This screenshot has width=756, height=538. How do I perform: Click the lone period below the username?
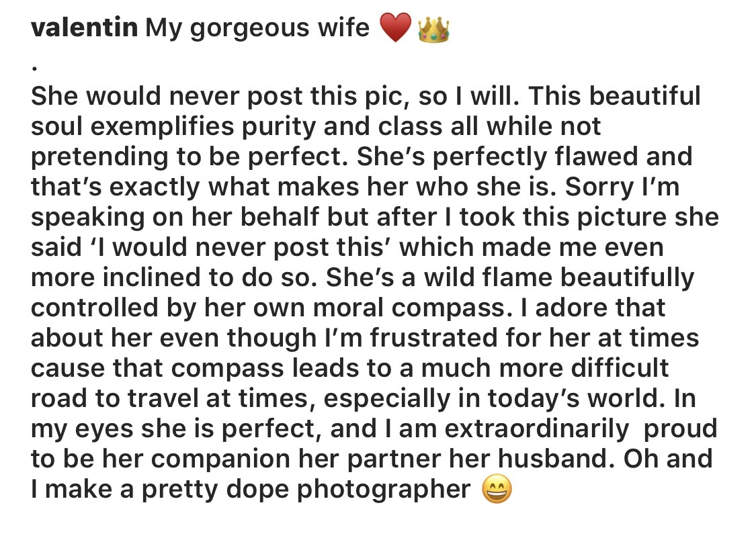click(x=34, y=69)
